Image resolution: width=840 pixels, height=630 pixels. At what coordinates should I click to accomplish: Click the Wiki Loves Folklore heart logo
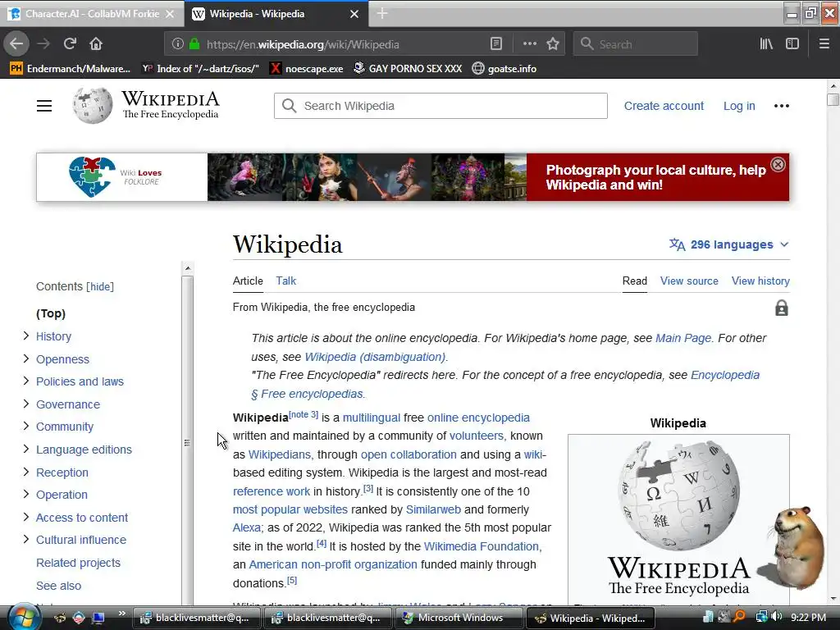92,177
